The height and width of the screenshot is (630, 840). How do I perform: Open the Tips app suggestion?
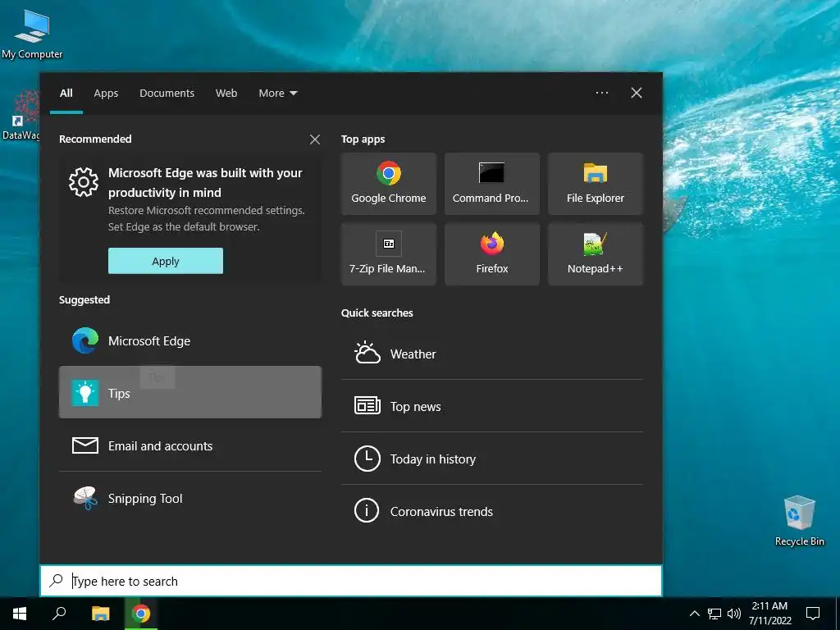190,393
